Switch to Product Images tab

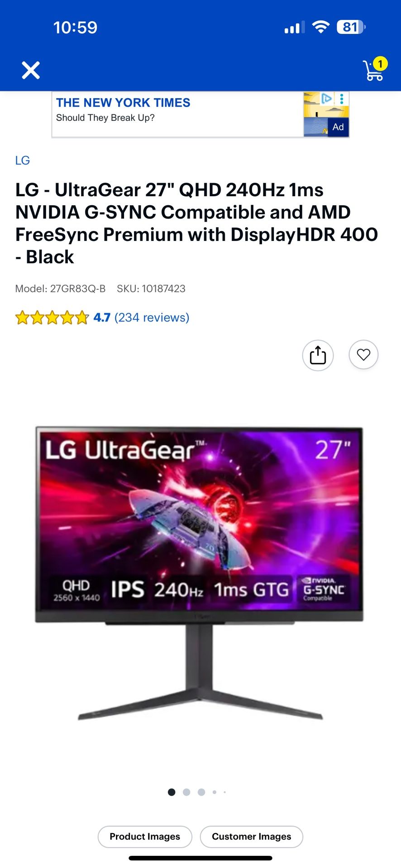click(145, 836)
